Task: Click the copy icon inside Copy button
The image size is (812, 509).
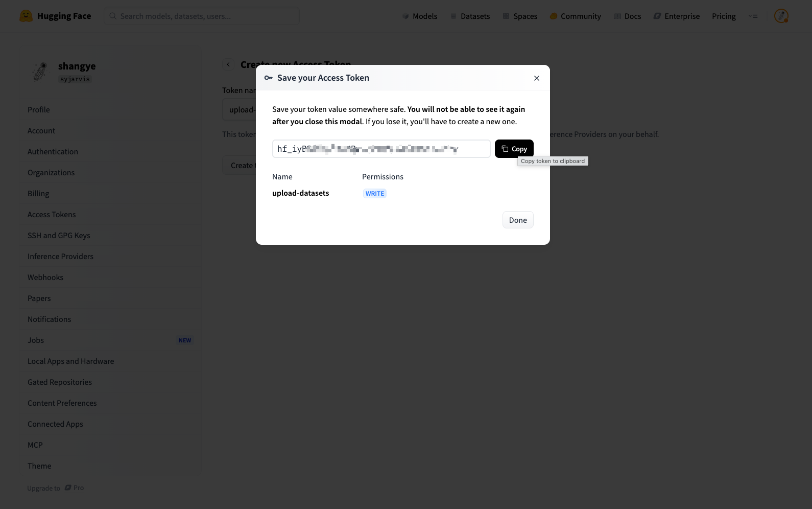Action: (x=505, y=149)
